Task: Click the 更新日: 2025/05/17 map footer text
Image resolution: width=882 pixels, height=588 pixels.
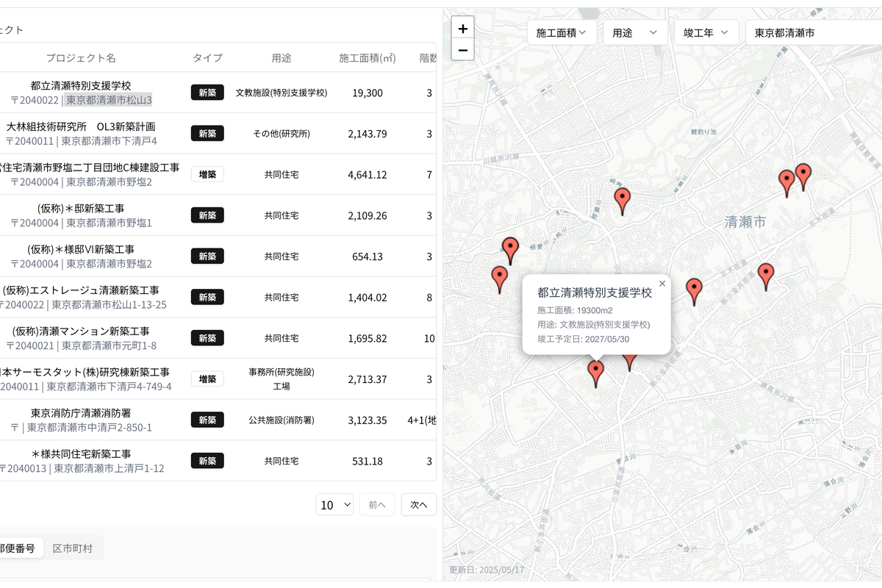Action: pyautogui.click(x=486, y=570)
